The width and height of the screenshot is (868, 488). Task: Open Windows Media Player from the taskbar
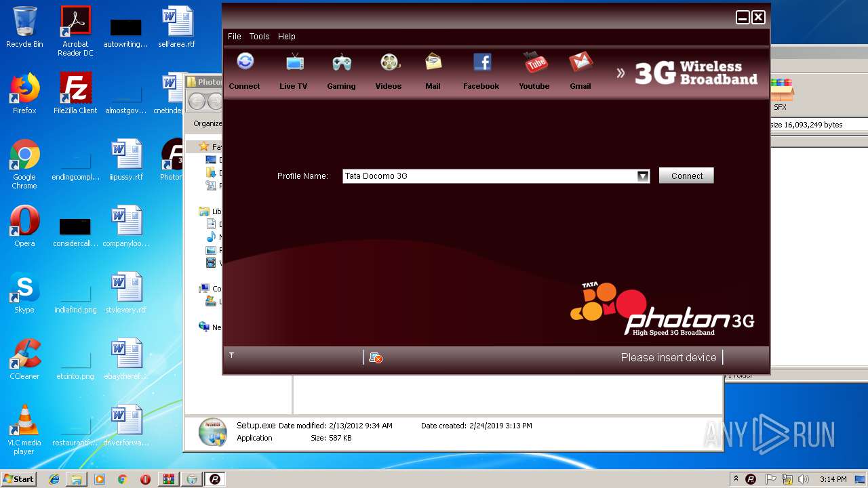[x=100, y=479]
